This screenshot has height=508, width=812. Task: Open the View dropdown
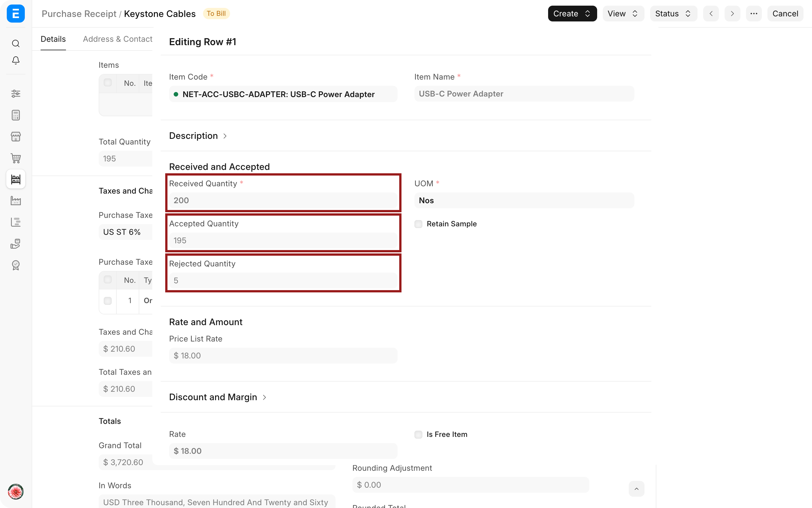[623, 14]
